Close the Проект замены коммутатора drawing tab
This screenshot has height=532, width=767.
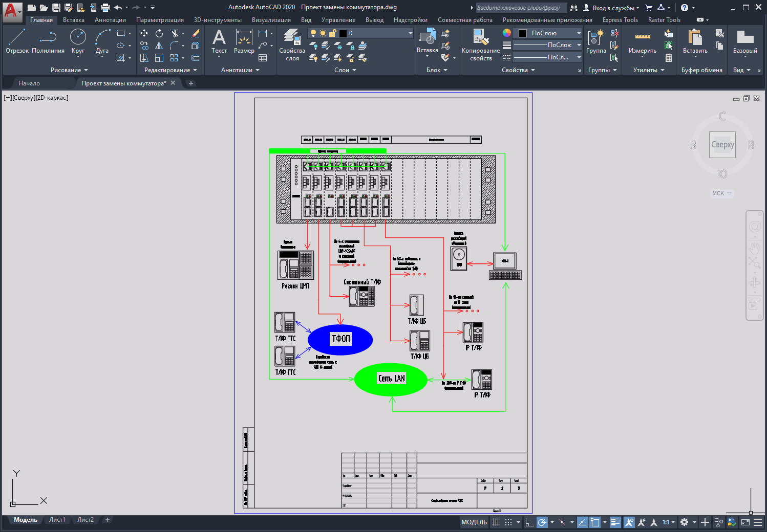coord(173,83)
